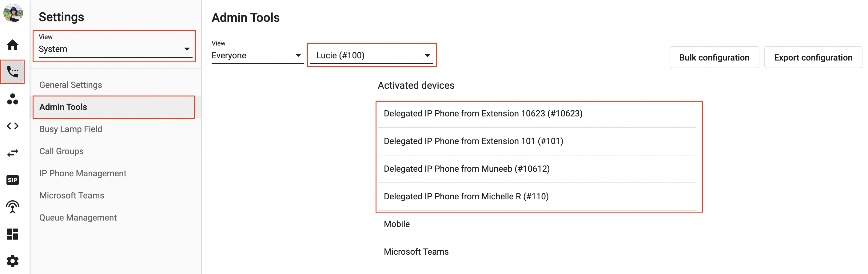Open the transfer arrows icon
This screenshot has width=868, height=274.
[x=13, y=153]
